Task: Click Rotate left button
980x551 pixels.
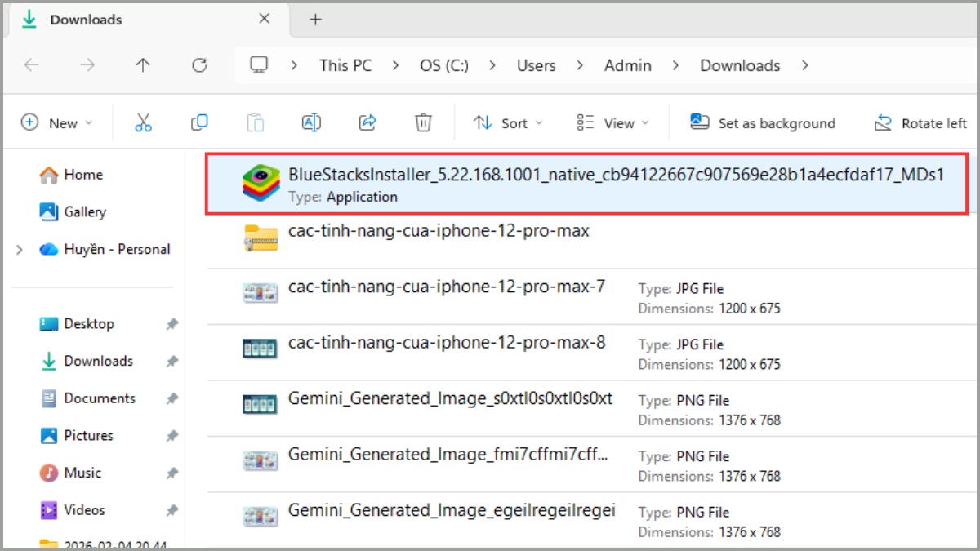Action: pos(920,122)
